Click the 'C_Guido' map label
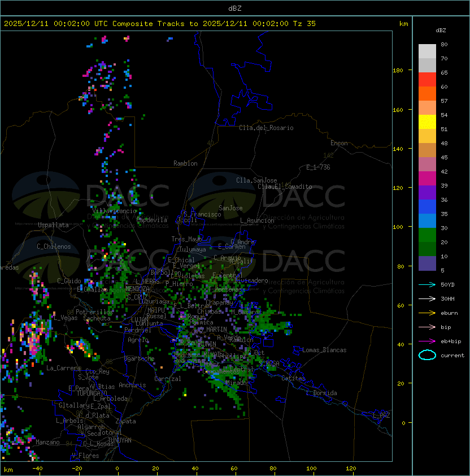 click(69, 281)
